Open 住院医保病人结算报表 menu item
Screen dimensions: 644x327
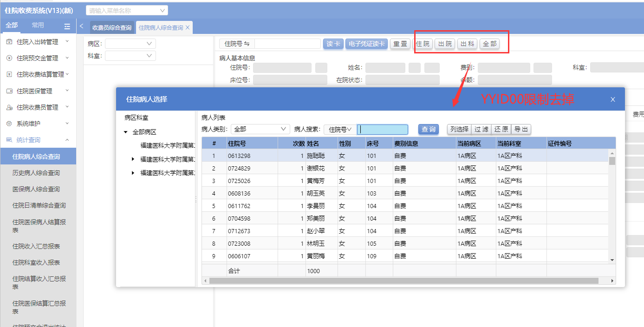[x=39, y=226]
